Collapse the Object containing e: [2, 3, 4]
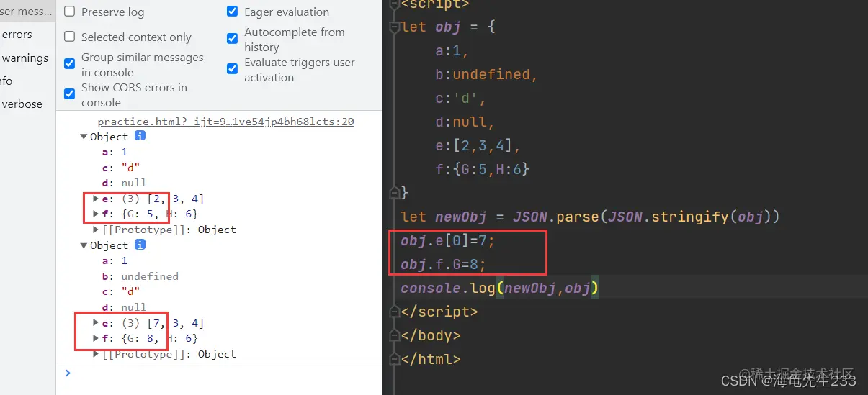Screen dimensions: 868x395 coord(84,137)
